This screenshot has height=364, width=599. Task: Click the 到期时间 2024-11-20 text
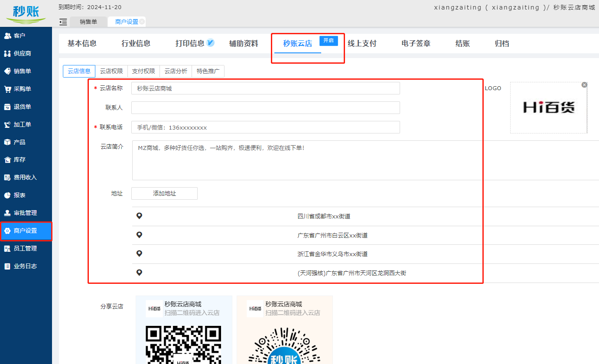90,7
